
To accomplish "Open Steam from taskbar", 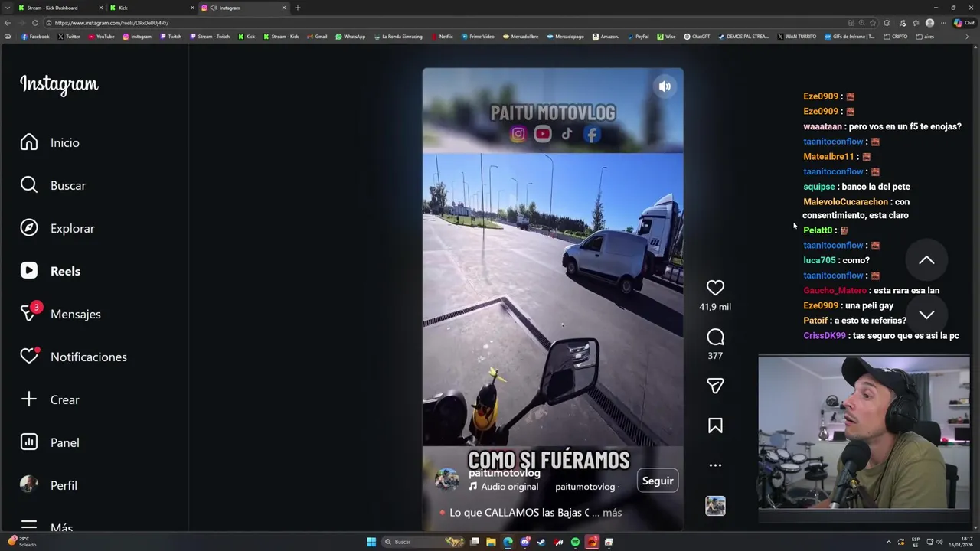I will 541,542.
